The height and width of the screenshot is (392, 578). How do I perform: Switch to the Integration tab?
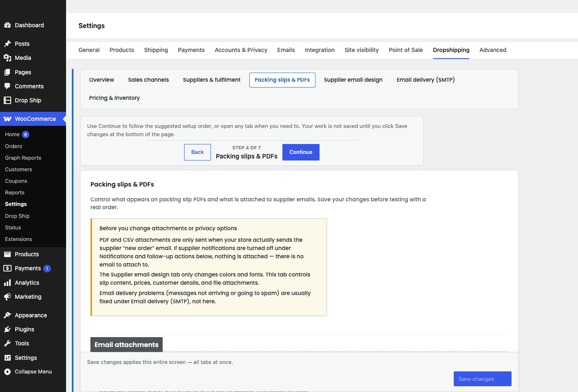(320, 50)
